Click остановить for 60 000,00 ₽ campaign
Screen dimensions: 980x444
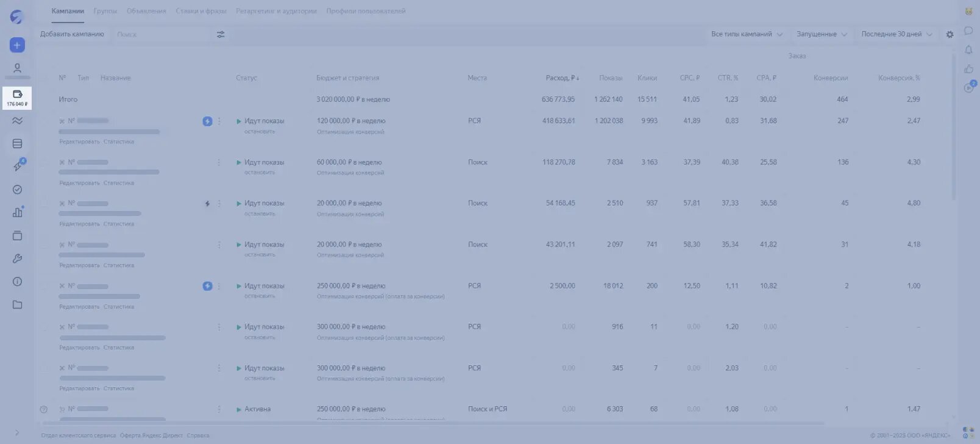click(x=260, y=173)
